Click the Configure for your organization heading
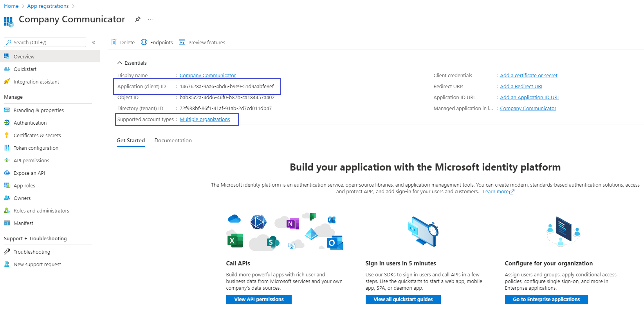644x314 pixels. (x=549, y=263)
